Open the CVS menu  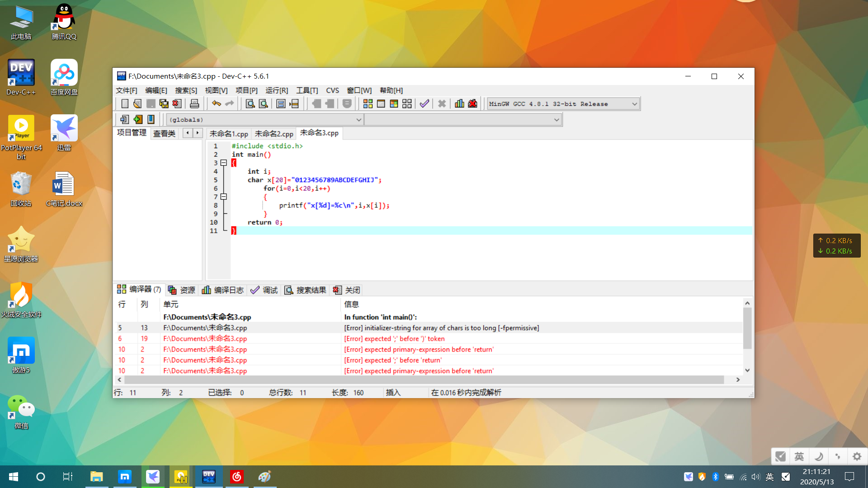click(332, 90)
